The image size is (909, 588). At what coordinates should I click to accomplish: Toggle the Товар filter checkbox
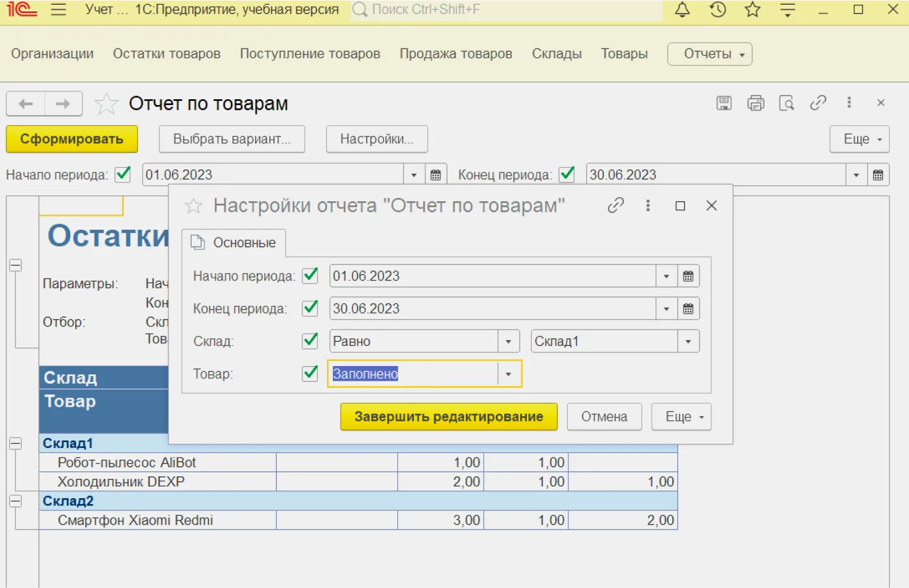coord(310,374)
